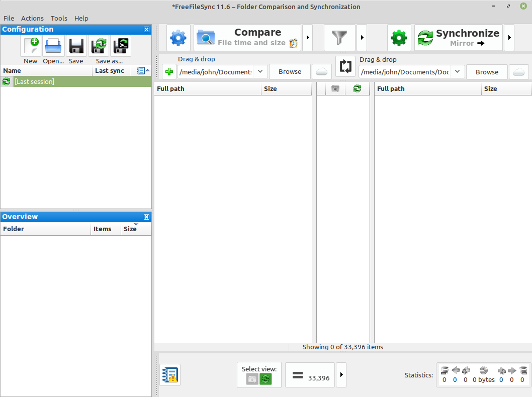This screenshot has height=397, width=532.
Task: Open left folder path history dropdown
Action: pyautogui.click(x=260, y=71)
